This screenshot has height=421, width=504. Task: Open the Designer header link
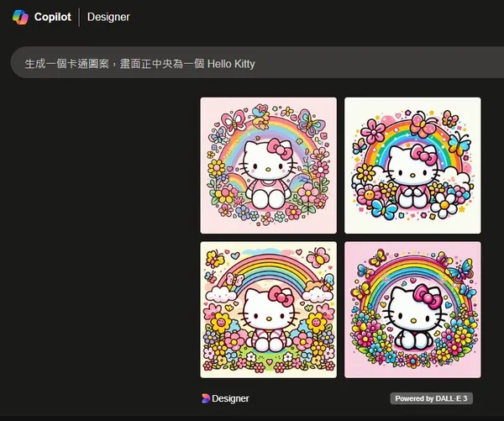(x=108, y=17)
